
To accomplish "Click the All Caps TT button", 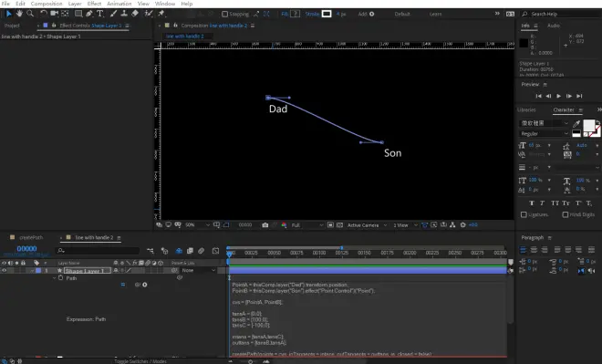I will coord(555,203).
